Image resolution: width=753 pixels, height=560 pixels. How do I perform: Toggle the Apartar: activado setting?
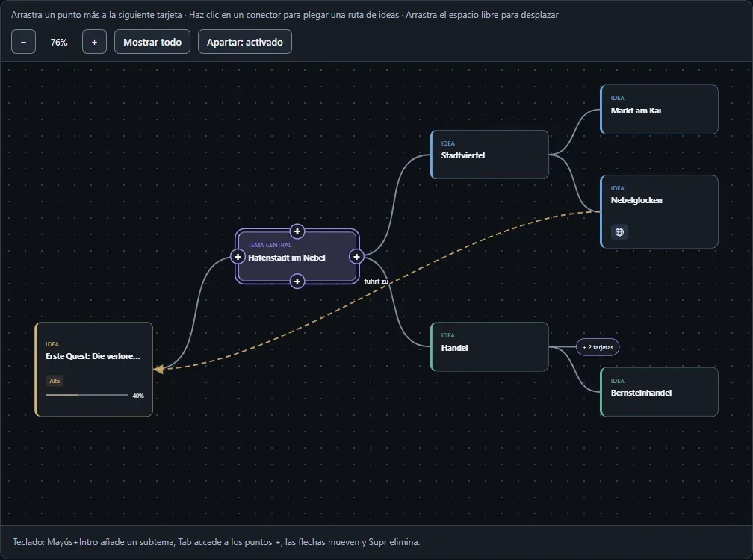(245, 42)
